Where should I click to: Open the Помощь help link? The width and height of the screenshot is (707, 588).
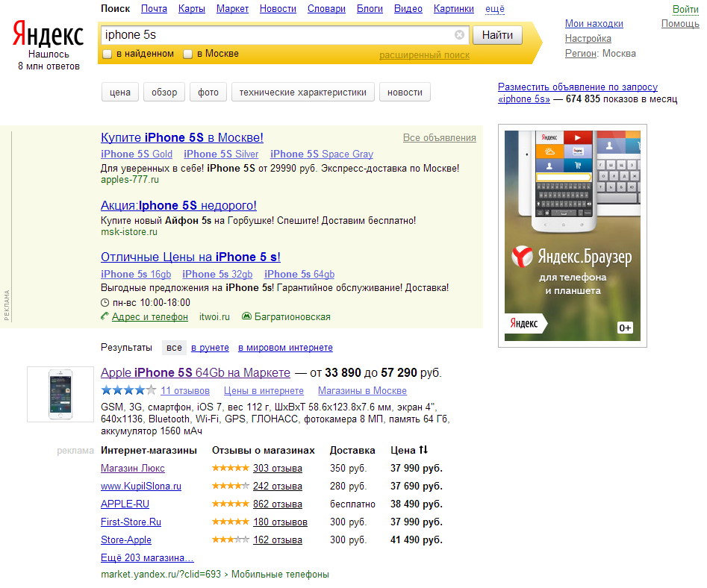680,23
